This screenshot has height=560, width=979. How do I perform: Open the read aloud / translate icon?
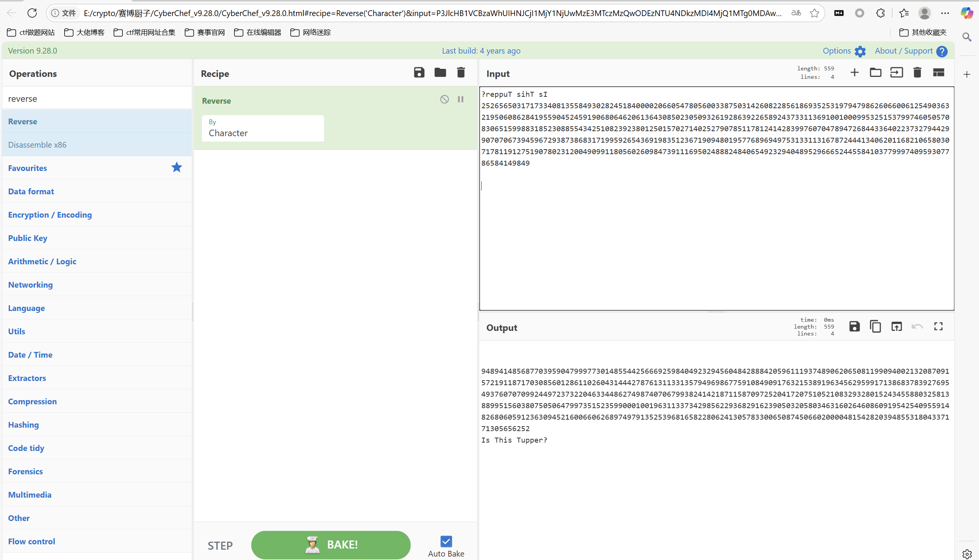796,13
